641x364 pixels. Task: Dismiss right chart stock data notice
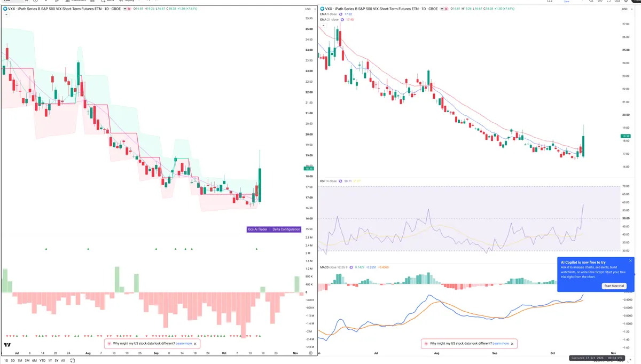[512, 344]
